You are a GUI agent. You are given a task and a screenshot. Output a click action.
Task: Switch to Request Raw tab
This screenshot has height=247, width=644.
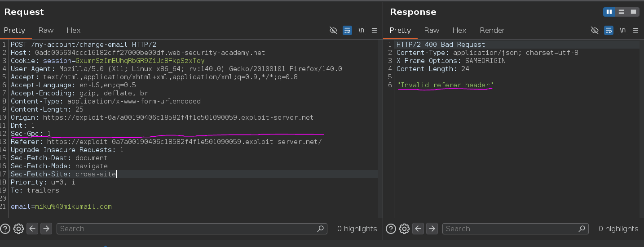point(46,30)
